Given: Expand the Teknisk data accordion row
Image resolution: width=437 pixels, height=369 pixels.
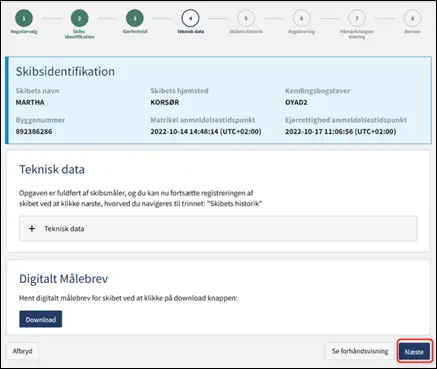Looking at the screenshot, I should [x=218, y=229].
